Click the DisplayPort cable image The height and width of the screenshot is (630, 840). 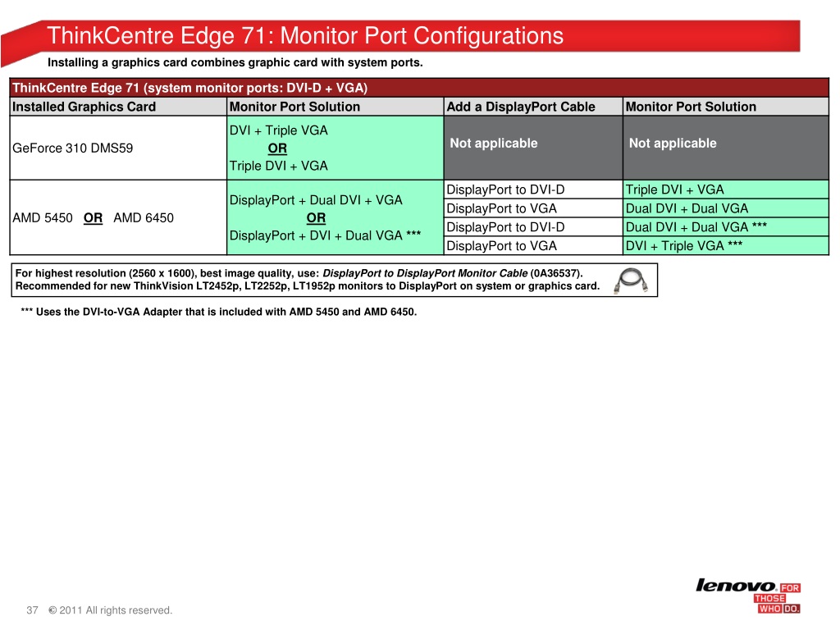click(x=631, y=281)
